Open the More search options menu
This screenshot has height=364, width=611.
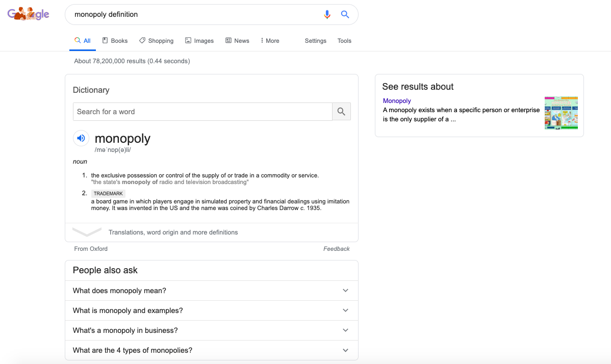coord(270,41)
